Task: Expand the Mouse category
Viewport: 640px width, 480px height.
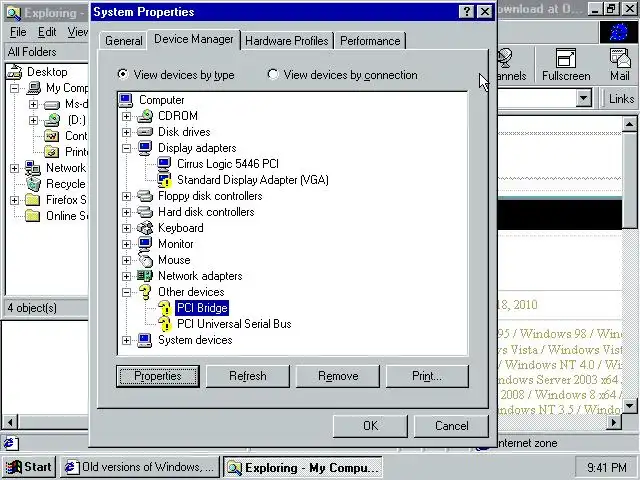Action: [127, 260]
